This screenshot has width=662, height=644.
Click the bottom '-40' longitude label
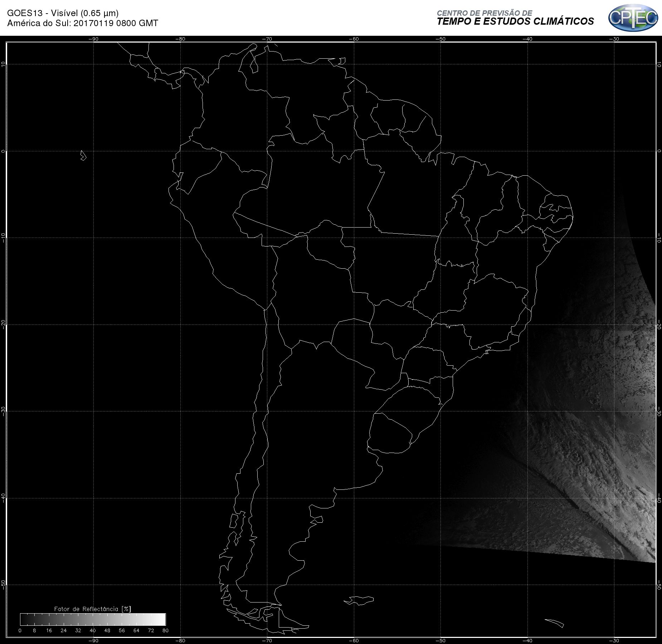pos(527,640)
